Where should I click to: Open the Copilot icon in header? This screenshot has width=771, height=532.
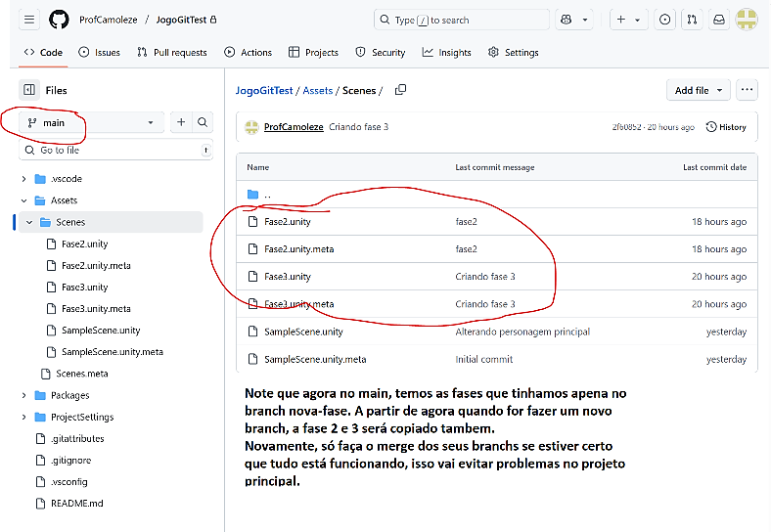point(566,20)
